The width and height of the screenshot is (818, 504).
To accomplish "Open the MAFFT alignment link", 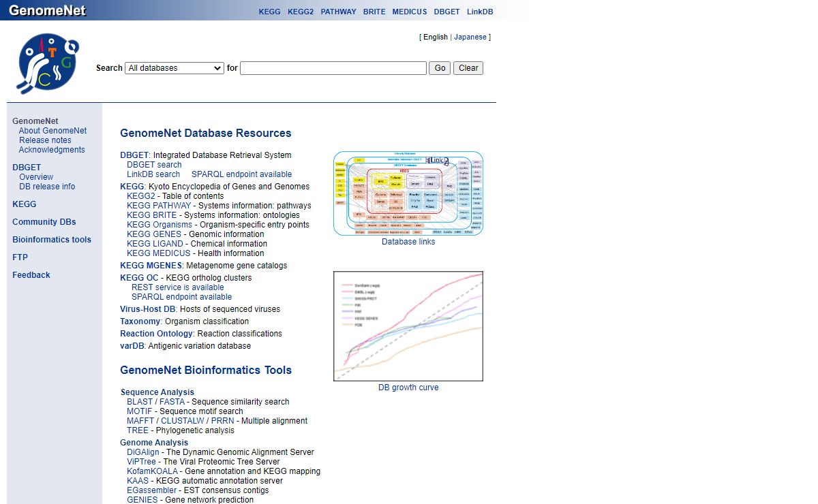I will click(x=140, y=421).
